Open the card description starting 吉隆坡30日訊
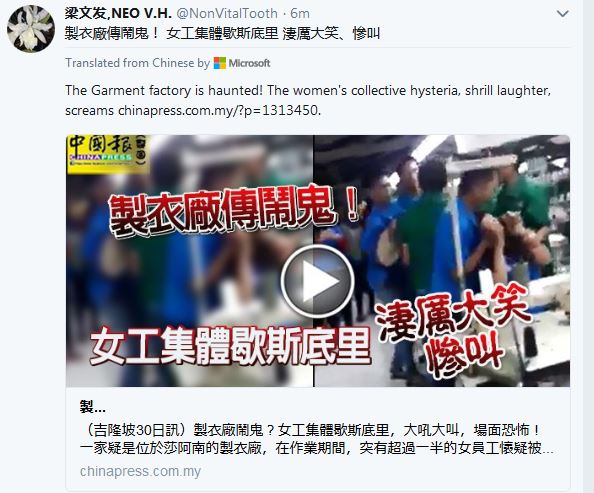594x493 pixels. (x=316, y=439)
